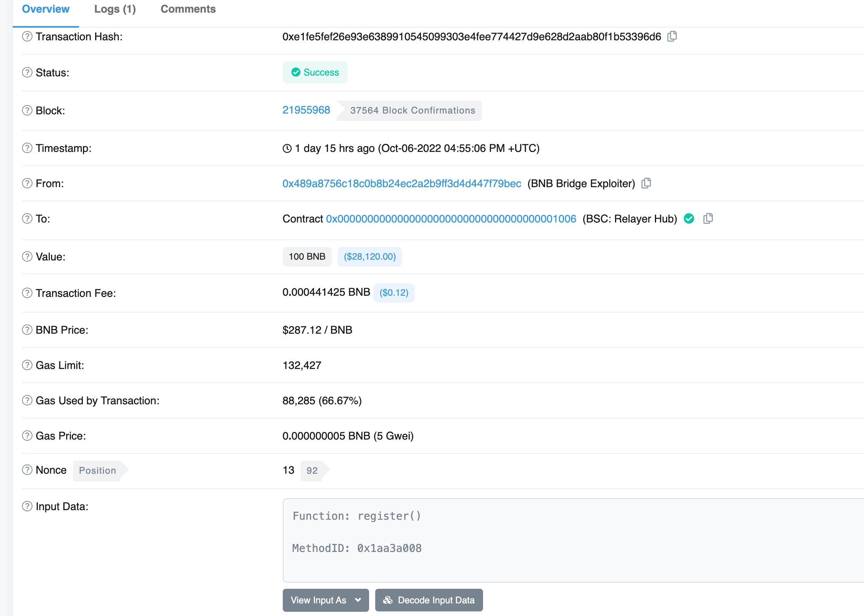Copy the transaction hash to clipboard
Viewport: 864px width, 616px height.
(x=672, y=36)
